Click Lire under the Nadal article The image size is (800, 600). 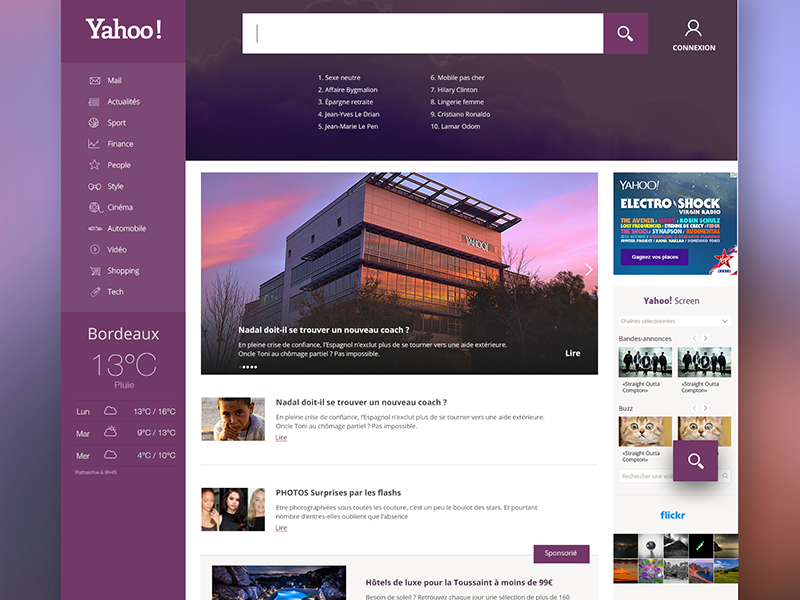pyautogui.click(x=281, y=437)
